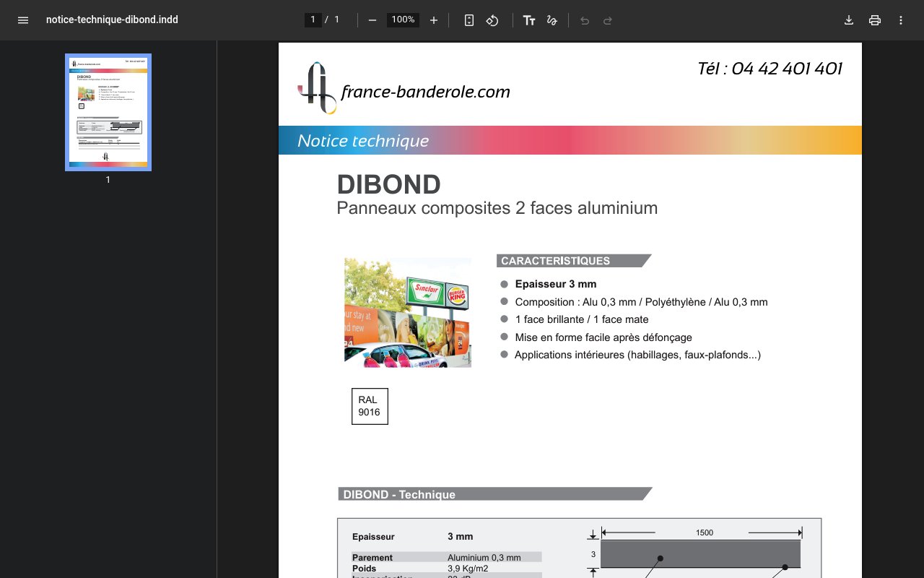Click the zoom in plus button
Image resolution: width=924 pixels, height=578 pixels.
[434, 20]
